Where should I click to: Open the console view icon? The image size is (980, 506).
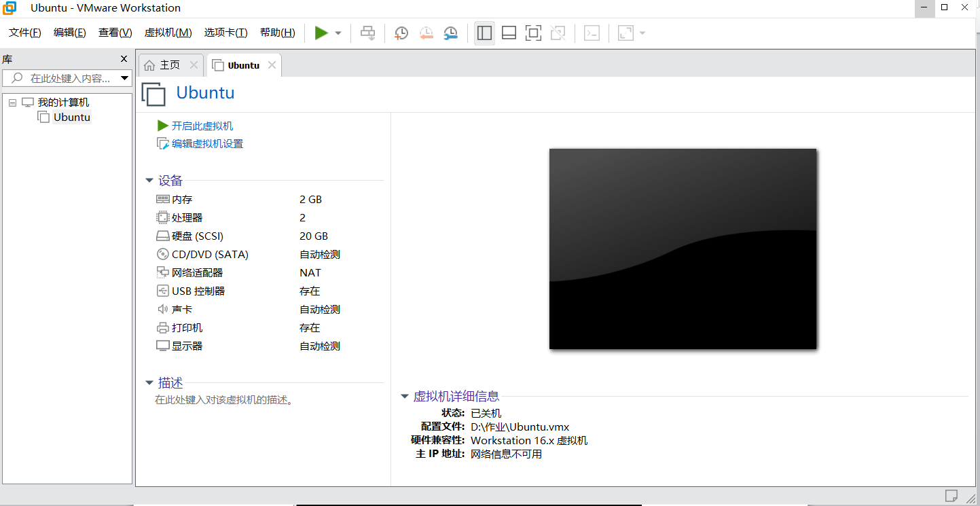592,33
